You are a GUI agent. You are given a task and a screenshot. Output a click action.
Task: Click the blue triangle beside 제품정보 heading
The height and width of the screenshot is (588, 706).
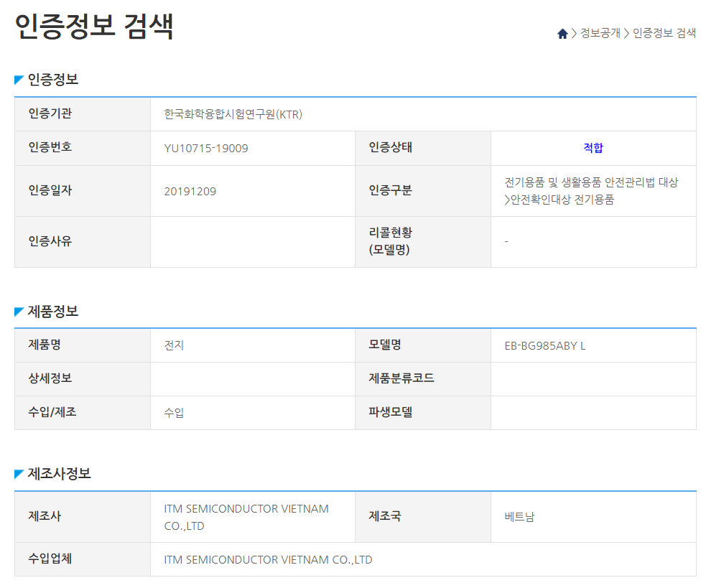click(19, 312)
